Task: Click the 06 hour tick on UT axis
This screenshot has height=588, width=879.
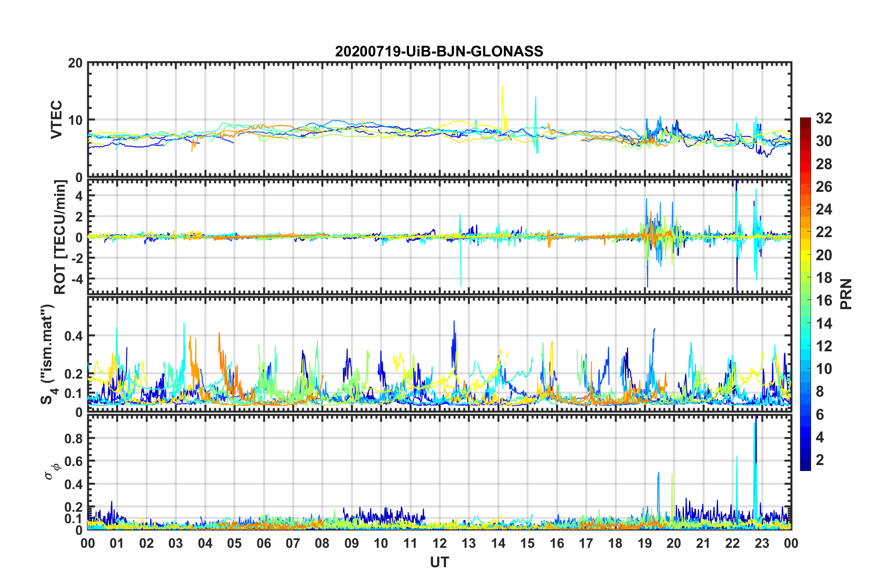Action: [264, 543]
